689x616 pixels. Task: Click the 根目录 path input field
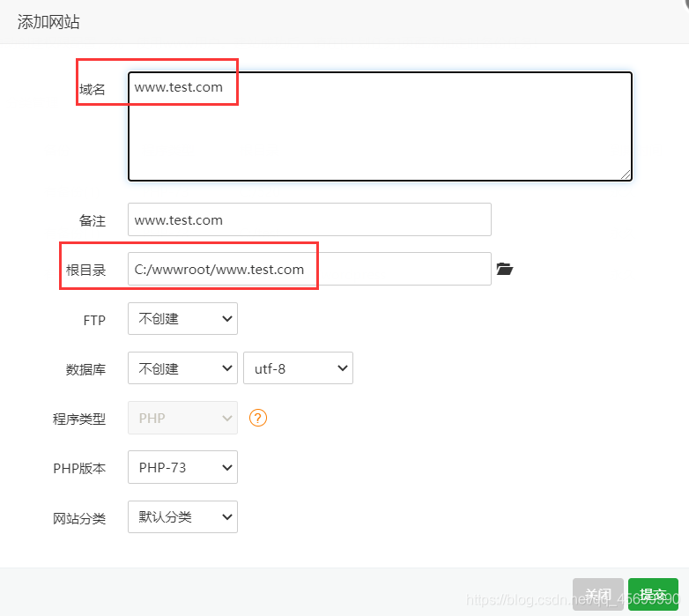[309, 269]
